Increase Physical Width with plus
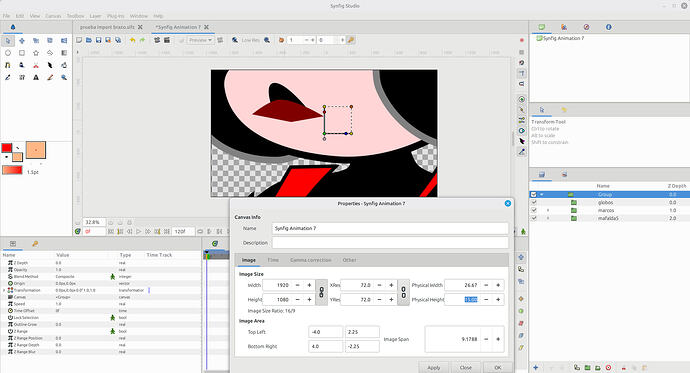 (498, 285)
